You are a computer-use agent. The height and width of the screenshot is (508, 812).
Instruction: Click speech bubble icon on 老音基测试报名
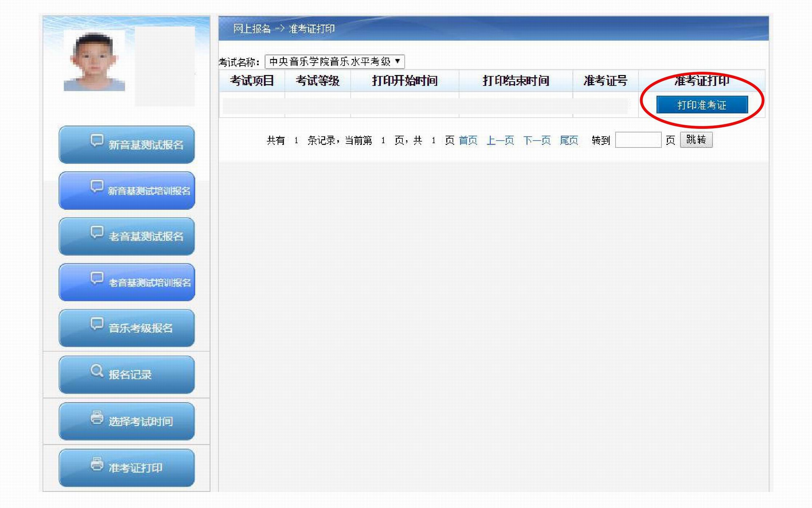97,233
